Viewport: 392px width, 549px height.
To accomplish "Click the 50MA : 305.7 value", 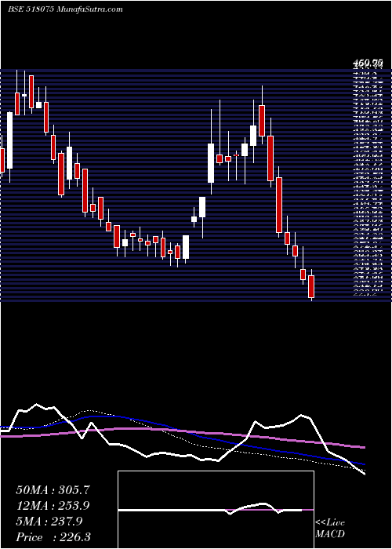I will pos(53,490).
